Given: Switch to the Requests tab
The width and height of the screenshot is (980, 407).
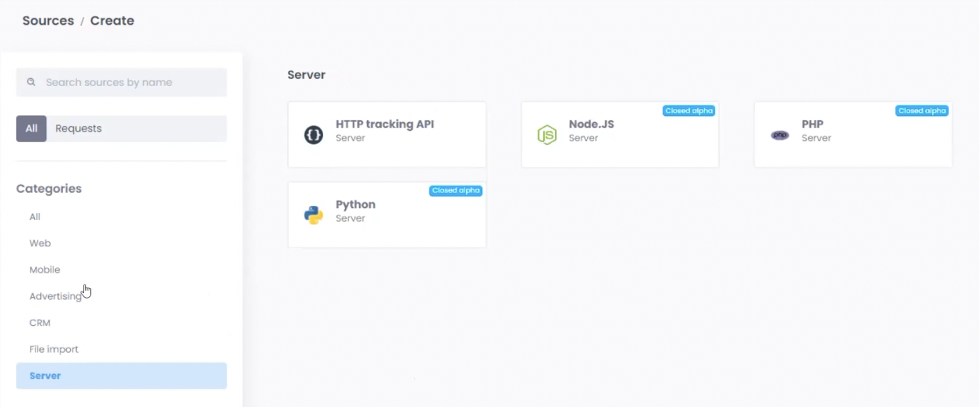Looking at the screenshot, I should click(x=78, y=128).
